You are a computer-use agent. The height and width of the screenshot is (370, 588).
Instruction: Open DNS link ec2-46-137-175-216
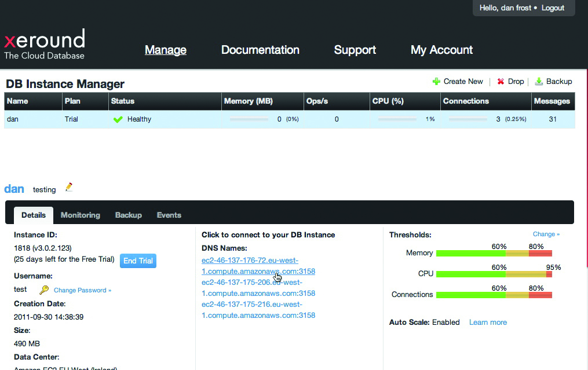258,310
